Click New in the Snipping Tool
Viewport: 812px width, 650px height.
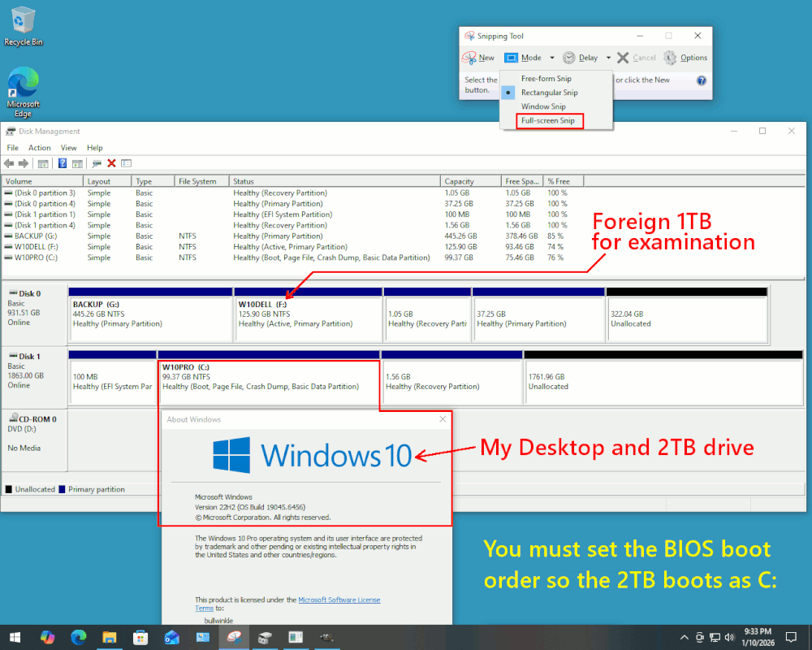coord(478,58)
